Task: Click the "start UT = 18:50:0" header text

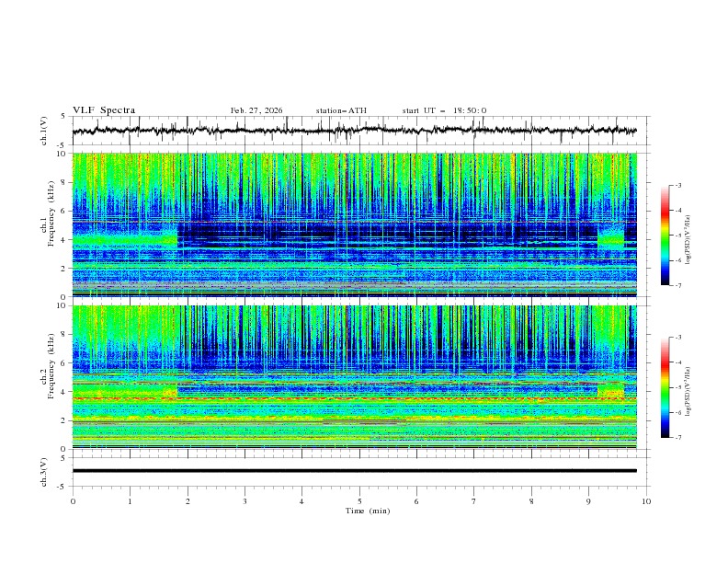Action: coord(444,110)
